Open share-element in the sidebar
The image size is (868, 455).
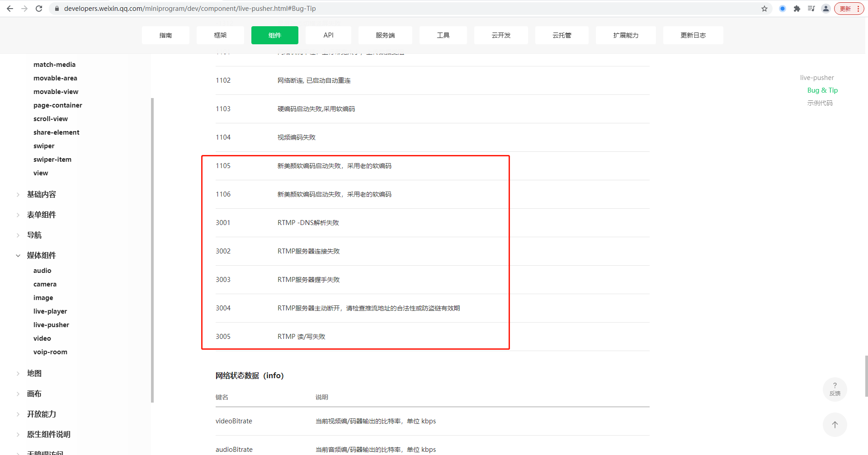click(57, 132)
